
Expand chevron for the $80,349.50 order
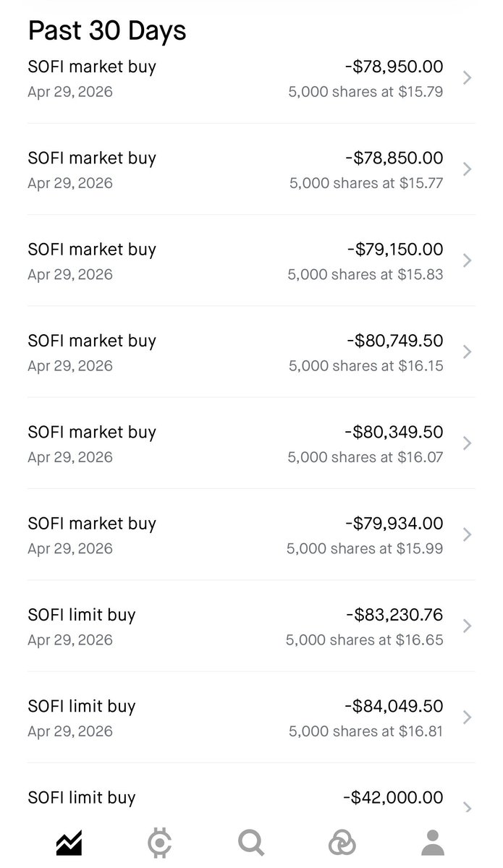(x=468, y=443)
